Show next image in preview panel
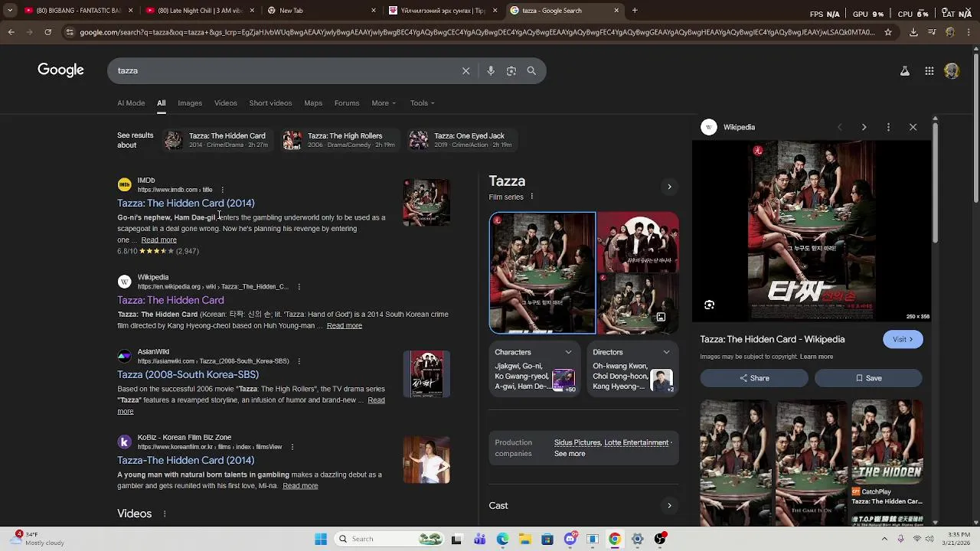Viewport: 980px width, 551px height. pyautogui.click(x=864, y=127)
